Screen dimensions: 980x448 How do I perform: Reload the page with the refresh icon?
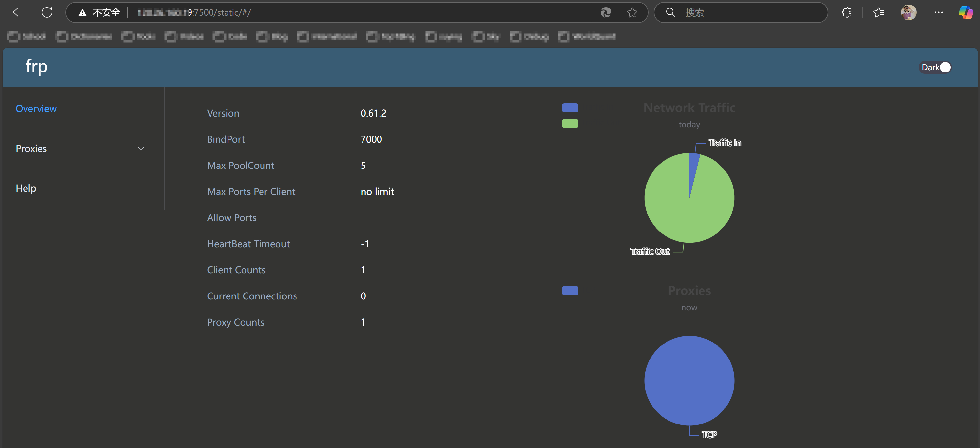tap(47, 12)
